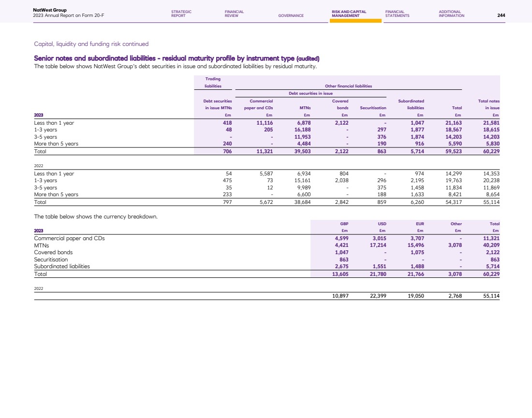Switch to the Governance section tab
The width and height of the screenshot is (532, 418).
point(291,15)
